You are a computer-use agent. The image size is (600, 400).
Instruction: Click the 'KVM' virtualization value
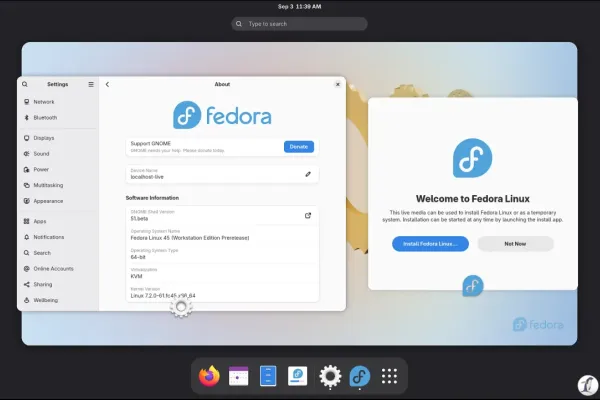click(x=136, y=276)
